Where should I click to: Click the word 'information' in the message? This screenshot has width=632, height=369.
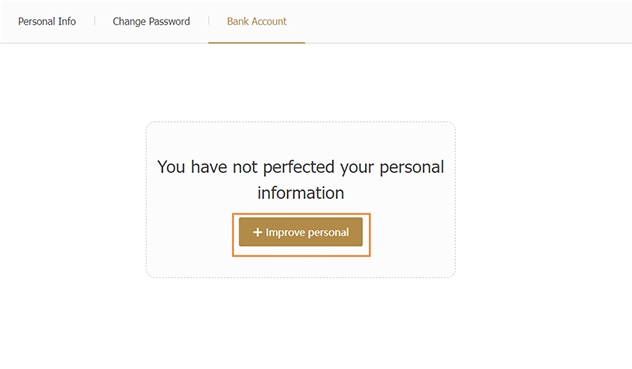[x=301, y=193]
